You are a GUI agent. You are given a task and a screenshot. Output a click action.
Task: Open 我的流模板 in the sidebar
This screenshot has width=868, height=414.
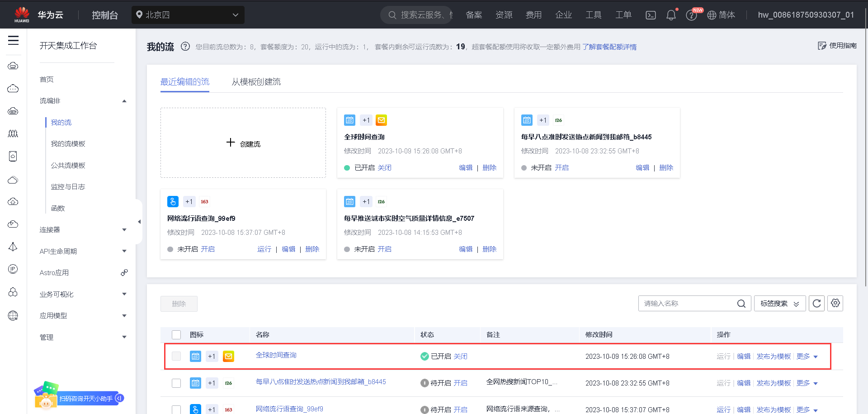(x=68, y=143)
